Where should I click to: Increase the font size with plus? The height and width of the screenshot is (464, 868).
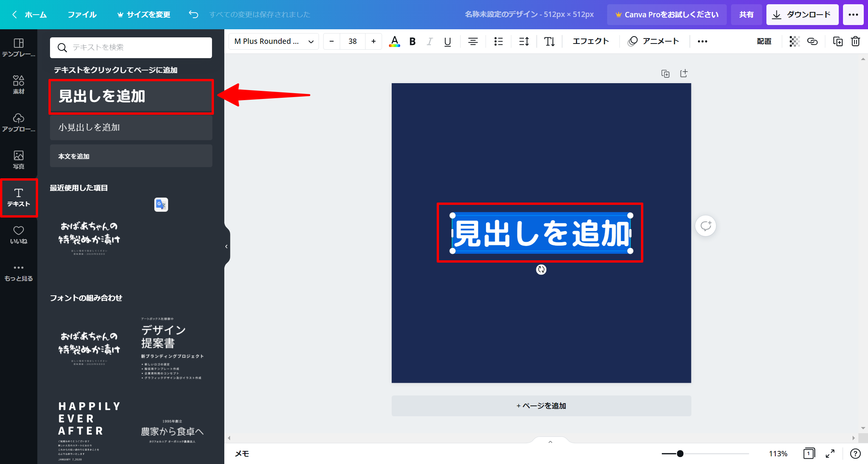(373, 41)
